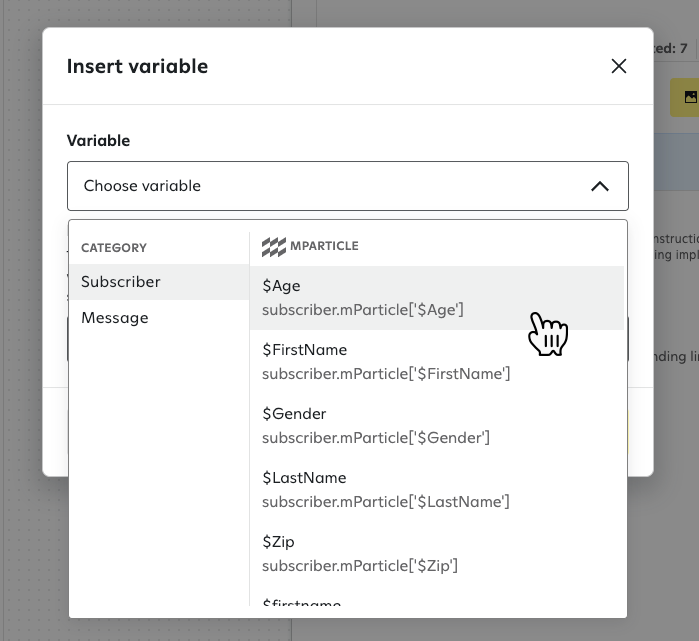Screen dimensions: 699x641
Task: Collapse the Choose variable dropdown
Action: [x=348, y=186]
